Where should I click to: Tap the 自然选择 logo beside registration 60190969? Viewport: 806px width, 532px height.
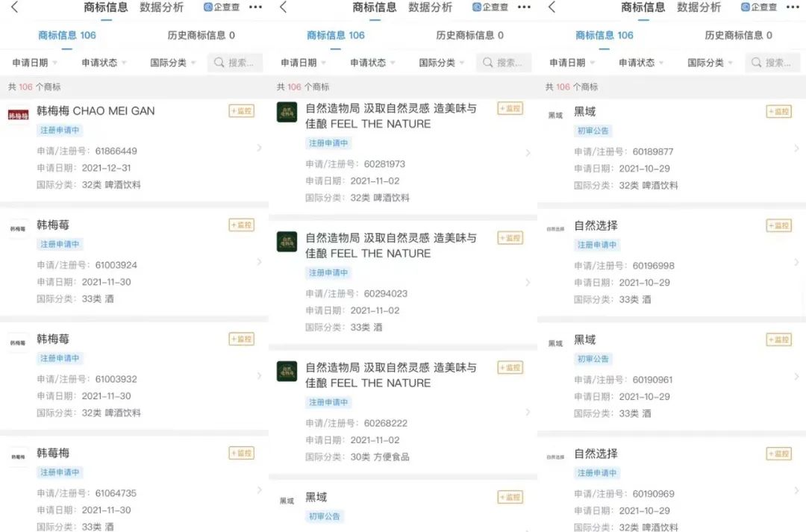(x=555, y=457)
